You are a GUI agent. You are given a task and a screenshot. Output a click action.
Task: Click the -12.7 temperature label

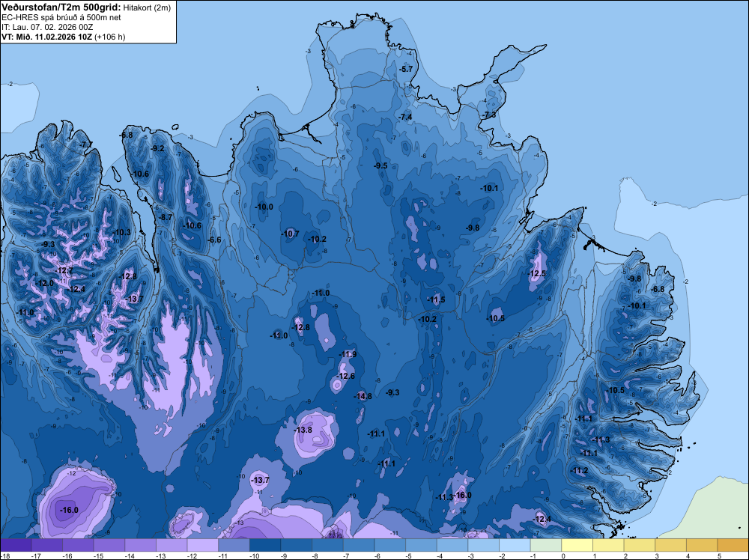(64, 271)
